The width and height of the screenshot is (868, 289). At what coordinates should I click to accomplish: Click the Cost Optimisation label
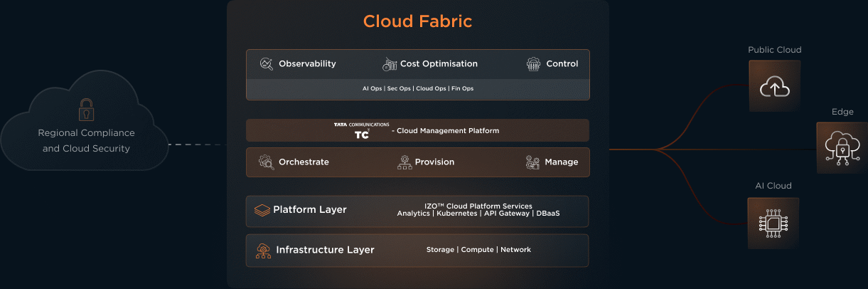click(439, 64)
